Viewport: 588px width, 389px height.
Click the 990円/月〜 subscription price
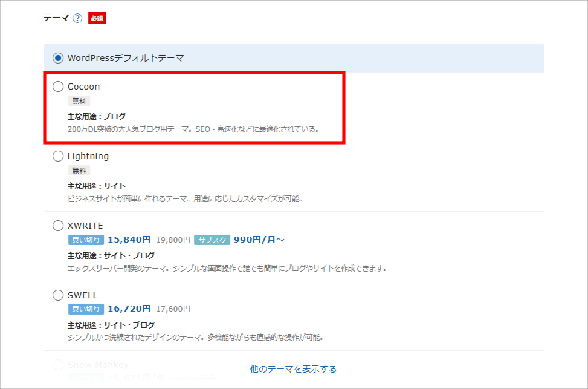coord(259,240)
